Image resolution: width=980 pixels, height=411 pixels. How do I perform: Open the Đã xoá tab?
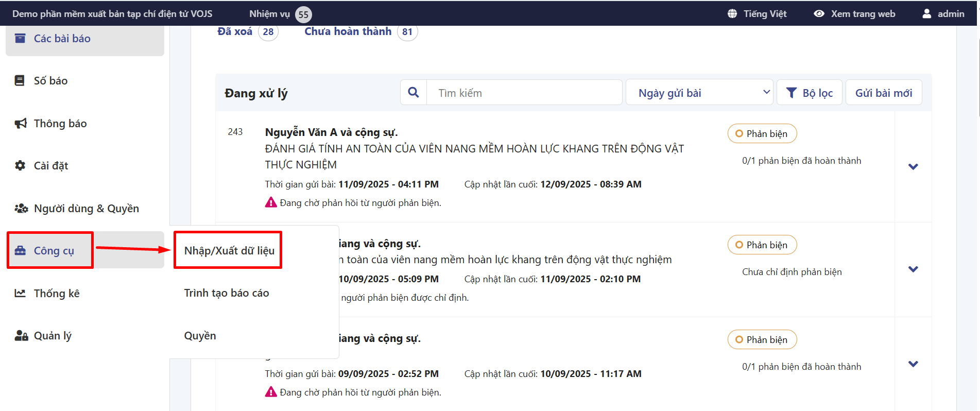click(235, 31)
